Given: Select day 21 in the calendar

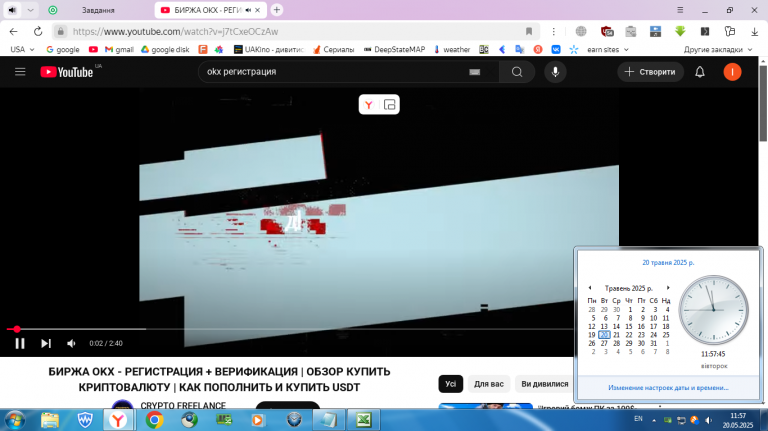Looking at the screenshot, I should pyautogui.click(x=616, y=335).
